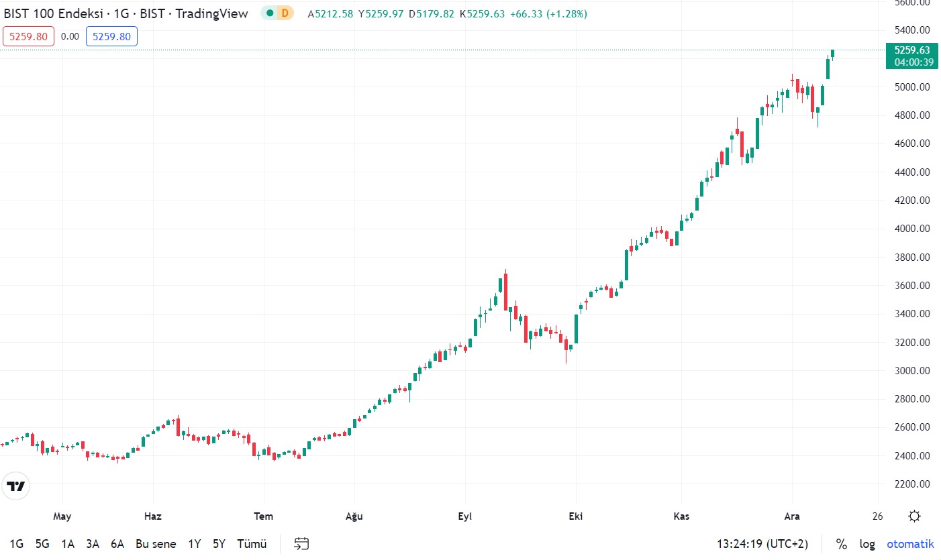Click the Ağu label on time axis
The height and width of the screenshot is (560, 941).
coord(354,516)
